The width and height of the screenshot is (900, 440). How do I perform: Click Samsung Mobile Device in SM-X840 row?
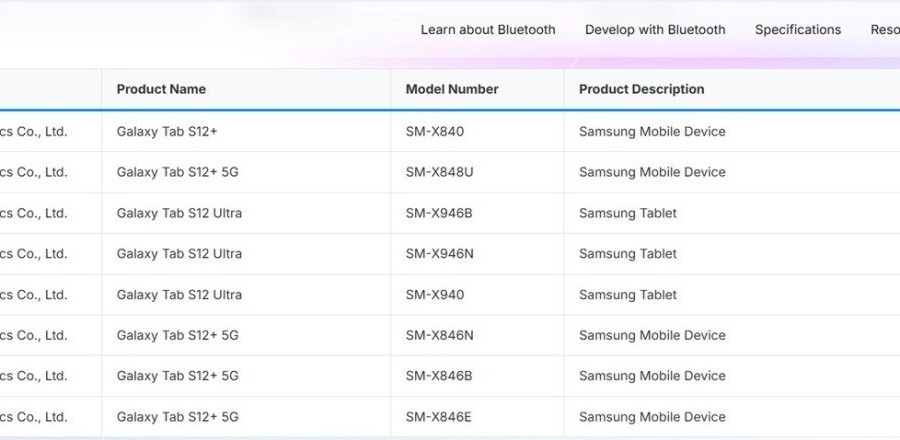[652, 131]
